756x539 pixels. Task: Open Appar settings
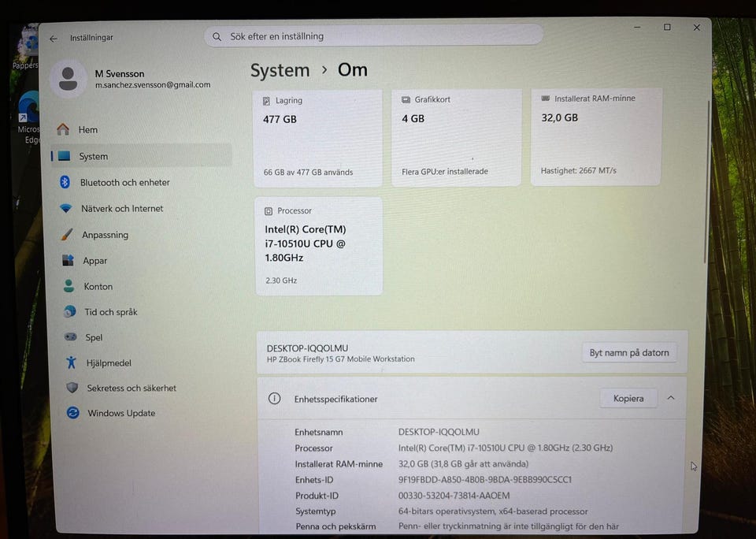point(143,261)
